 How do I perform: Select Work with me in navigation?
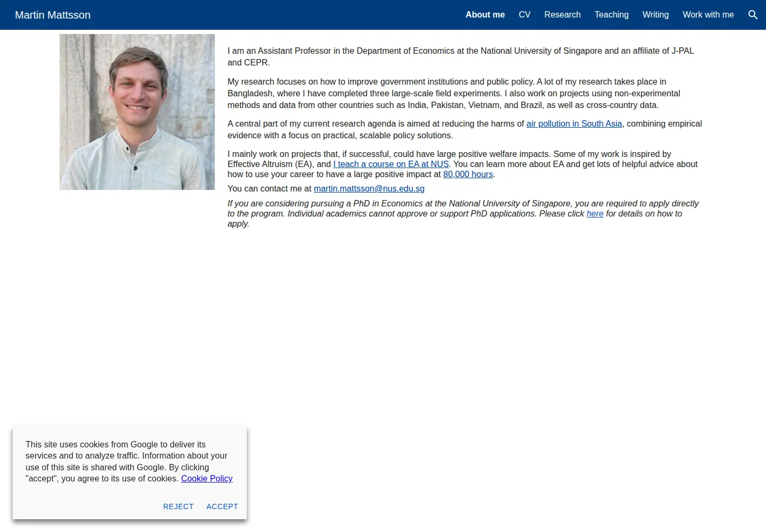(x=708, y=15)
